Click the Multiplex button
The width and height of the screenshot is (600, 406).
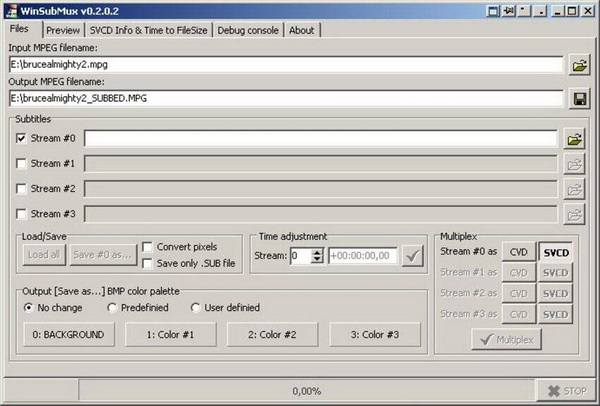(506, 339)
